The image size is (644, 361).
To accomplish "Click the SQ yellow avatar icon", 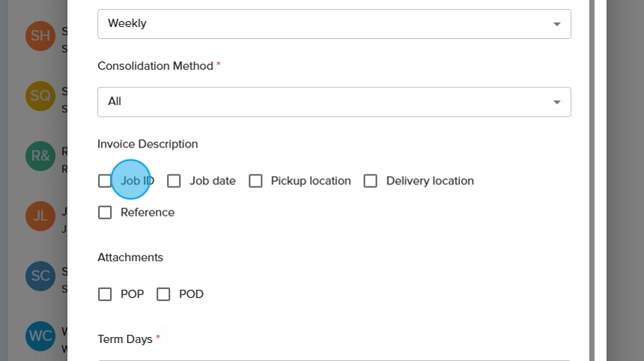I will (x=40, y=95).
